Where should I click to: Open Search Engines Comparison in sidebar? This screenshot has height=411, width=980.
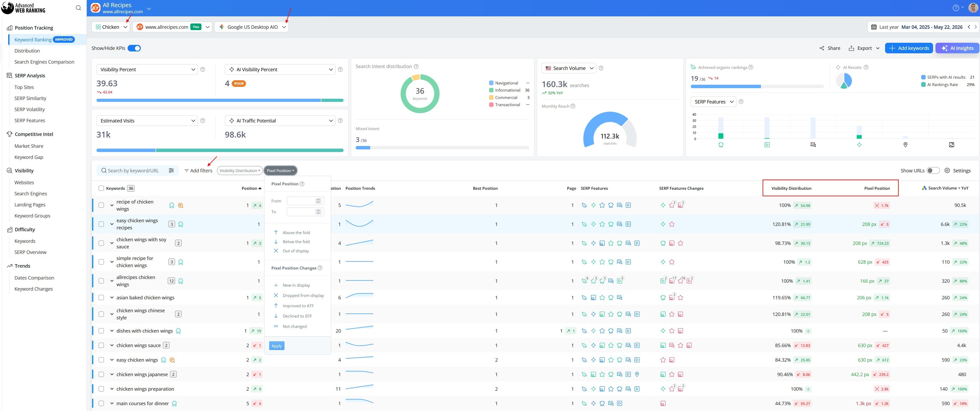coord(45,62)
